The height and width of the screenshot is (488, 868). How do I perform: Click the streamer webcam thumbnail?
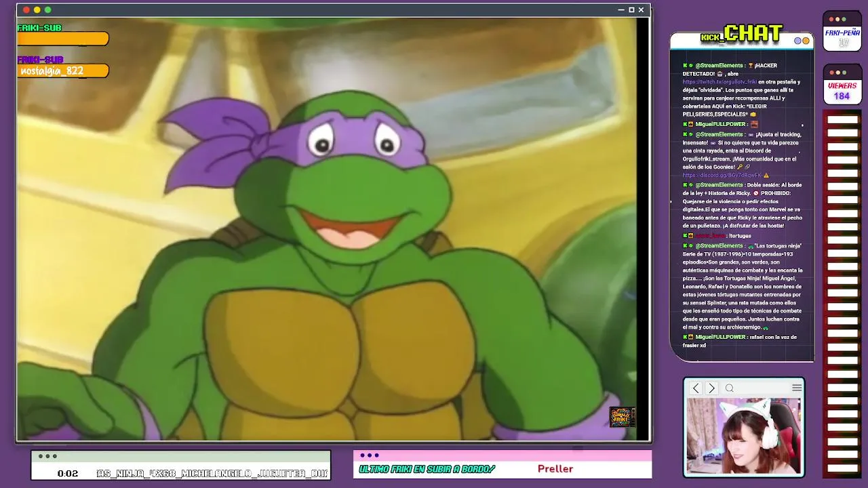pyautogui.click(x=744, y=436)
